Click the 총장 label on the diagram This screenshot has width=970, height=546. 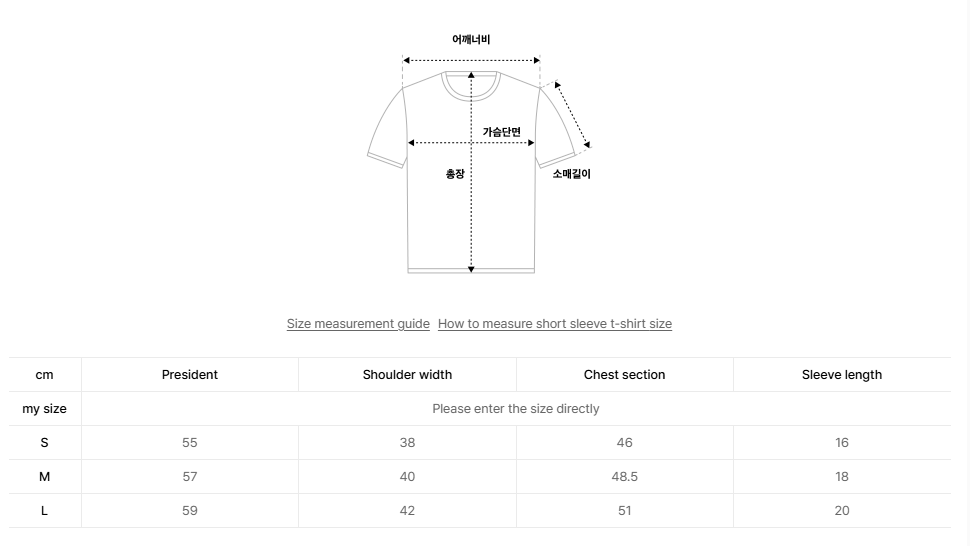pyautogui.click(x=455, y=174)
